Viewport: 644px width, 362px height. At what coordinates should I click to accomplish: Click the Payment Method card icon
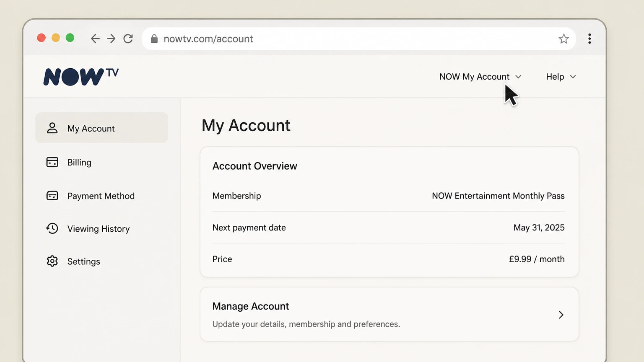click(x=52, y=196)
